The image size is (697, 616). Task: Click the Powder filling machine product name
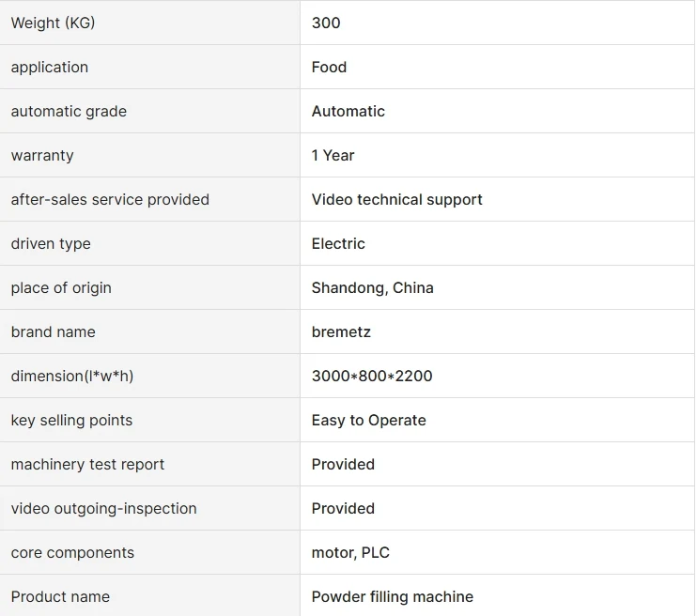coord(393,596)
